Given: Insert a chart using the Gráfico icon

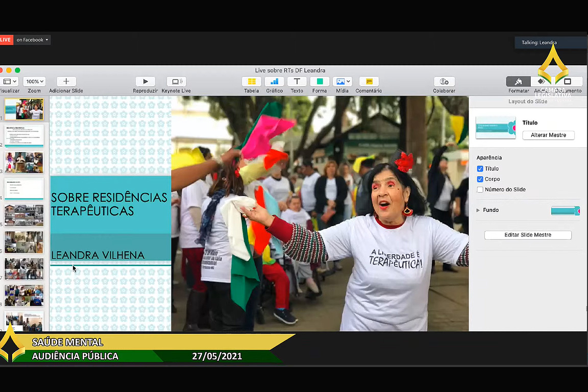Looking at the screenshot, I should point(274,82).
